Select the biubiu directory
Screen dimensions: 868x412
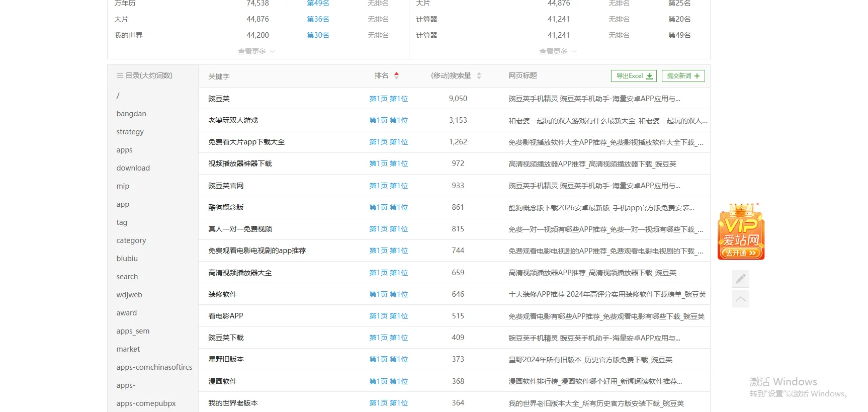(127, 259)
